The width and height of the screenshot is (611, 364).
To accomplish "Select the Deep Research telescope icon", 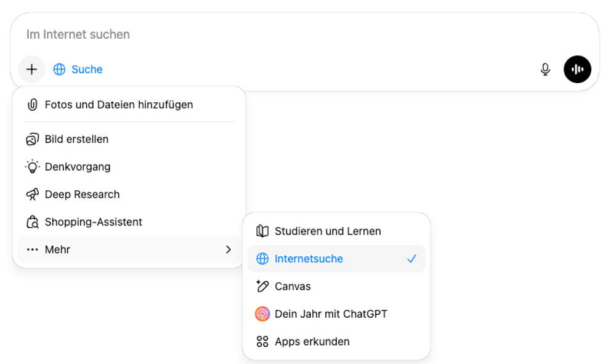I will point(32,194).
